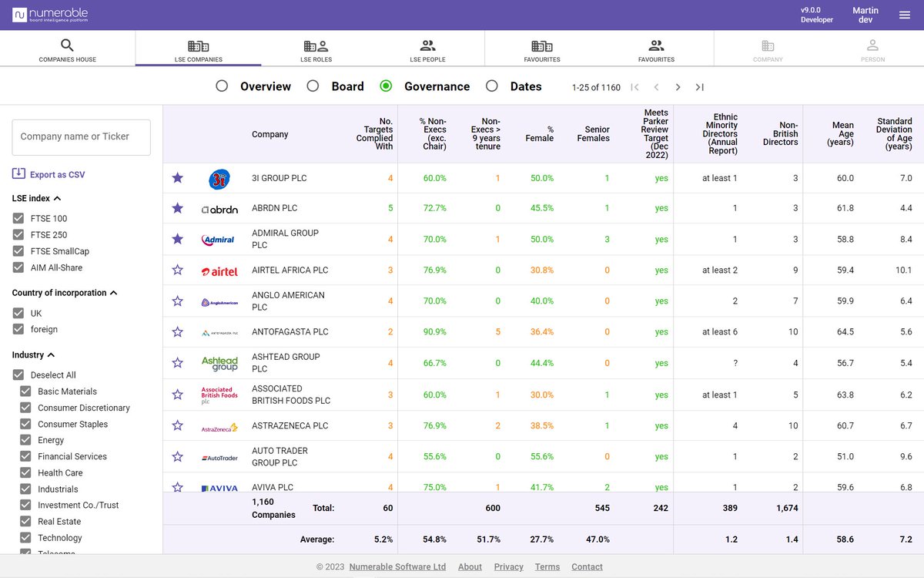Collapse the LSE index section
Viewport: 924px width, 578px height.
57,198
